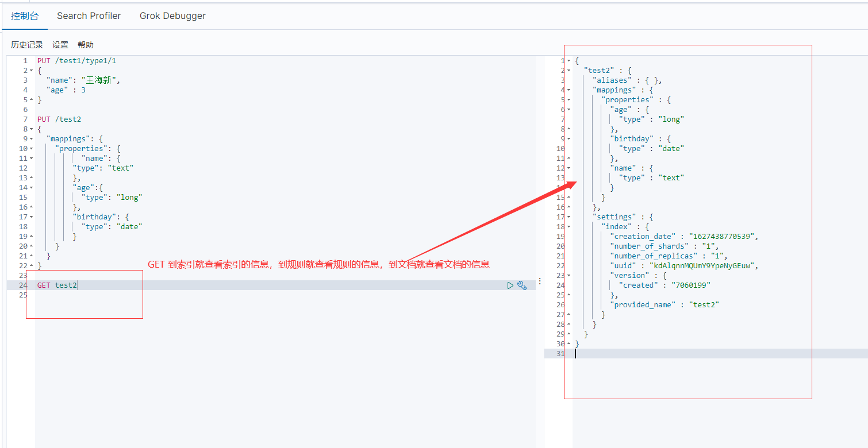868x448 pixels.
Task: Click the "type" : "date" line in response
Action: pyautogui.click(x=651, y=149)
